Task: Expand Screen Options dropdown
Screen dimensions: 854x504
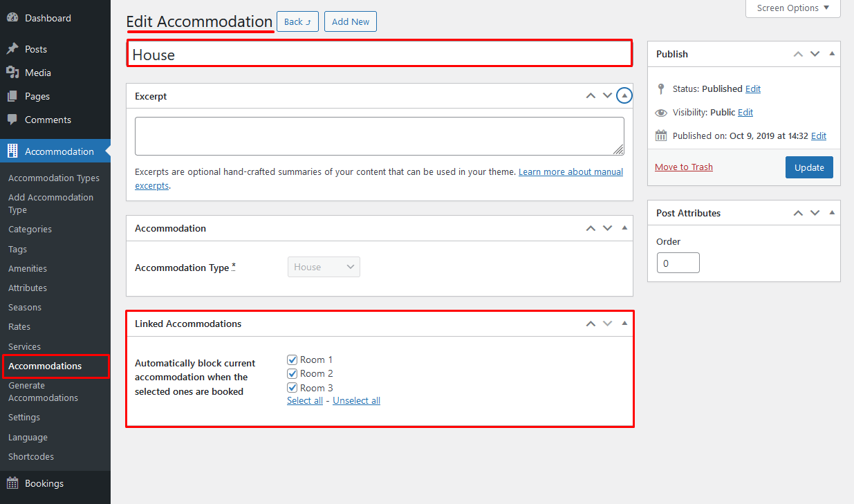Action: (x=792, y=8)
